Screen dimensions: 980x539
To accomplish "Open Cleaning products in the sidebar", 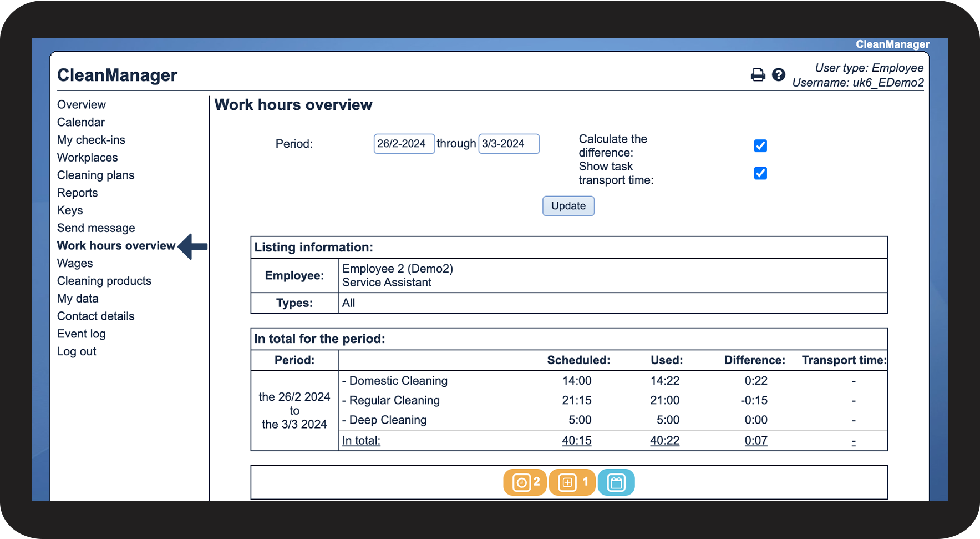I will click(x=104, y=281).
